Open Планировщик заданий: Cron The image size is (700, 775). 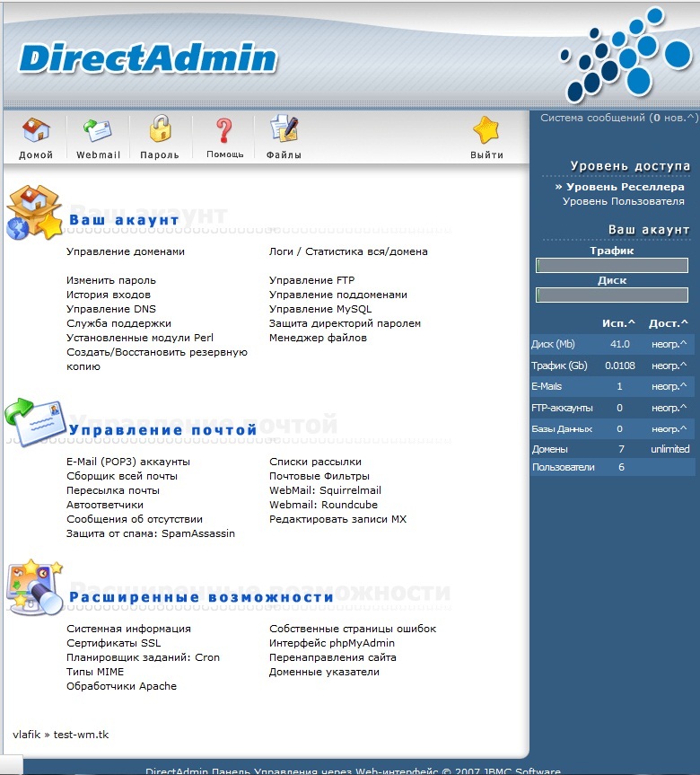point(144,657)
